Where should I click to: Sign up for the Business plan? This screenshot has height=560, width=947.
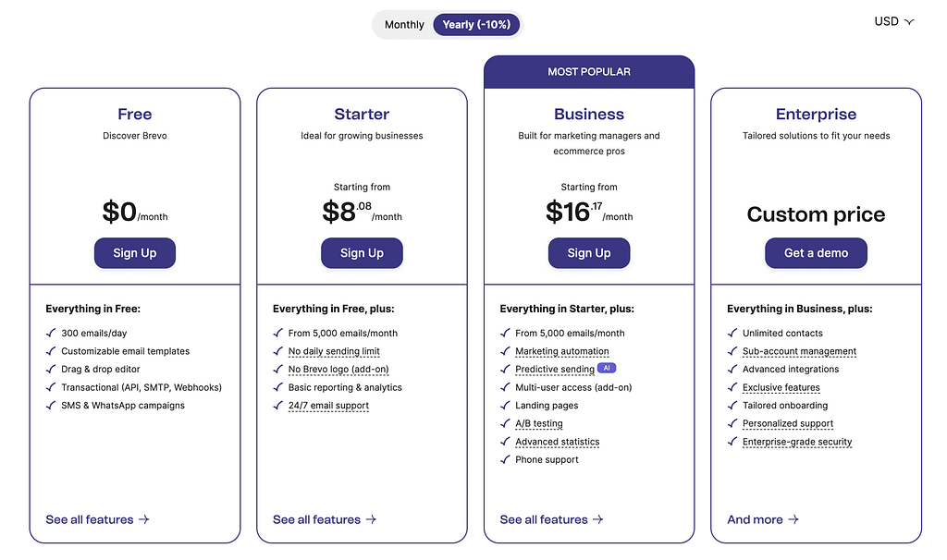click(x=589, y=253)
